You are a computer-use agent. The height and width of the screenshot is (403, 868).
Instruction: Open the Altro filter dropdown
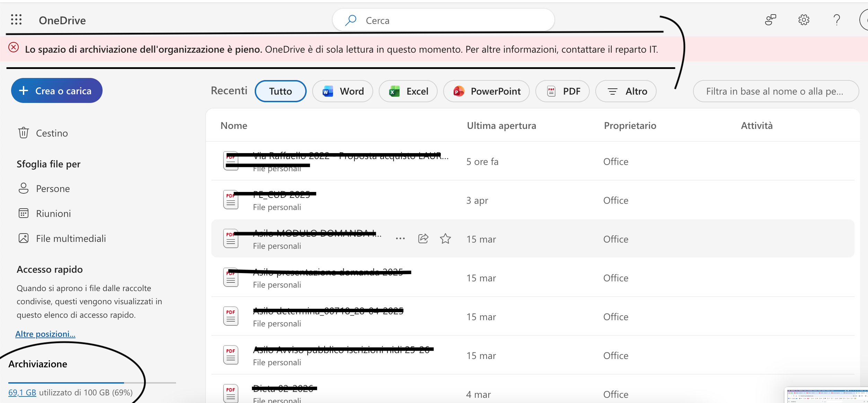(x=626, y=91)
